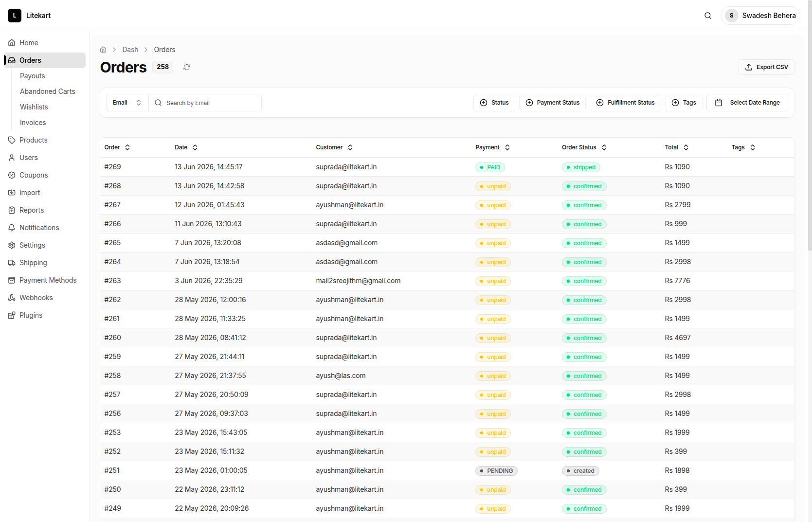This screenshot has height=522, width=812.
Task: Click the S avatar beside Swadesh Behera
Action: click(731, 16)
